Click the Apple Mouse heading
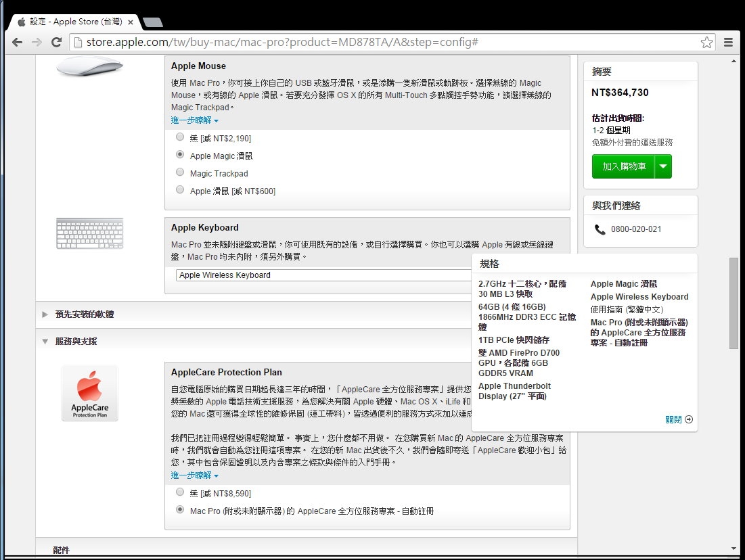745x560 pixels. (199, 66)
